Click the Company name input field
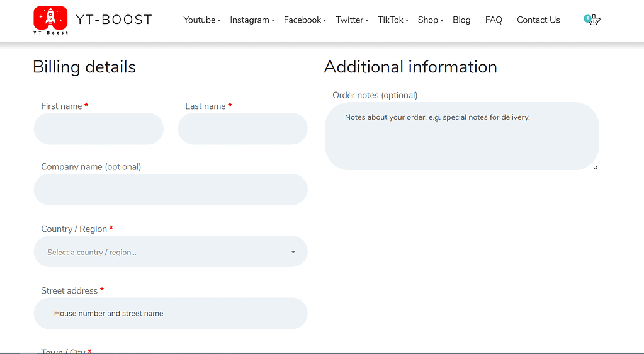Image resolution: width=644 pixels, height=354 pixels. tap(171, 190)
